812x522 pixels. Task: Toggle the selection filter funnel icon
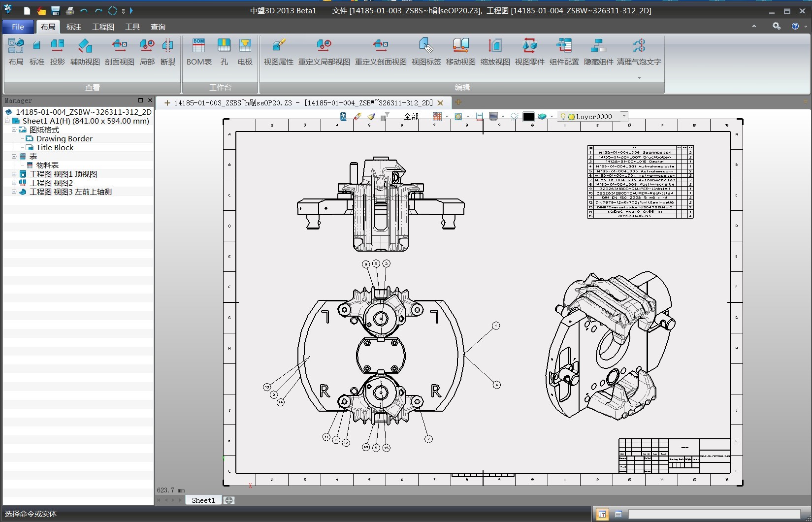click(x=387, y=116)
